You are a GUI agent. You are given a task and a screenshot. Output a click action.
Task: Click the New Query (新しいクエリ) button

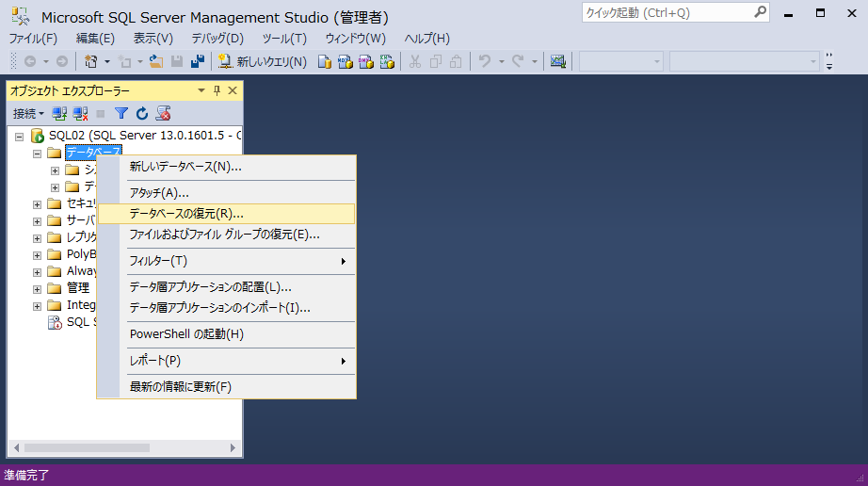coord(262,61)
